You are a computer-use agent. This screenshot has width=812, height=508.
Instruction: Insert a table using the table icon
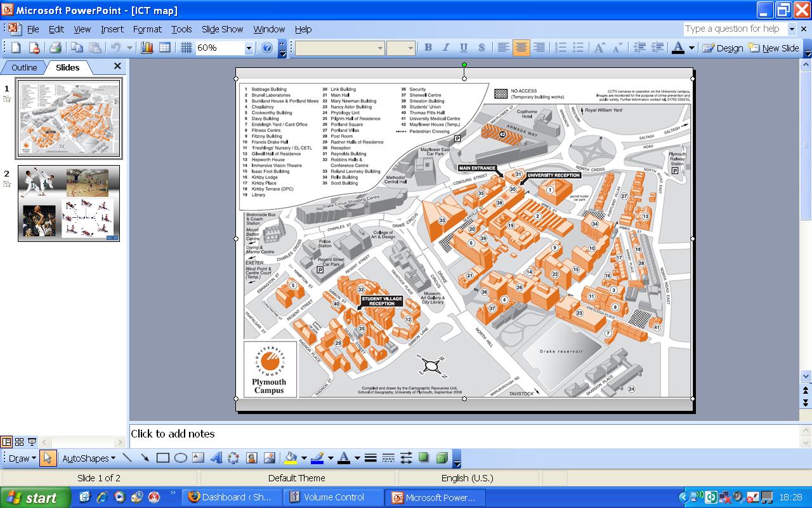(165, 48)
